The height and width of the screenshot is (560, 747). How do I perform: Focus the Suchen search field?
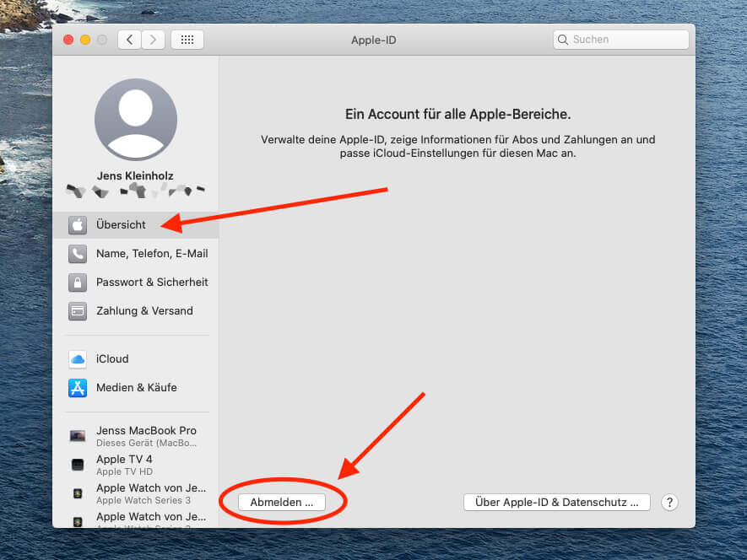[620, 40]
